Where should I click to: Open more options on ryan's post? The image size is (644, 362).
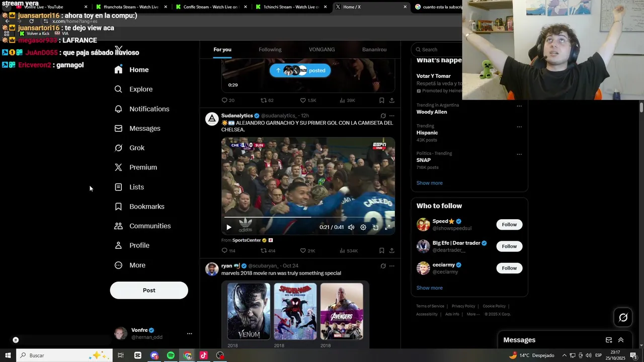392,266
